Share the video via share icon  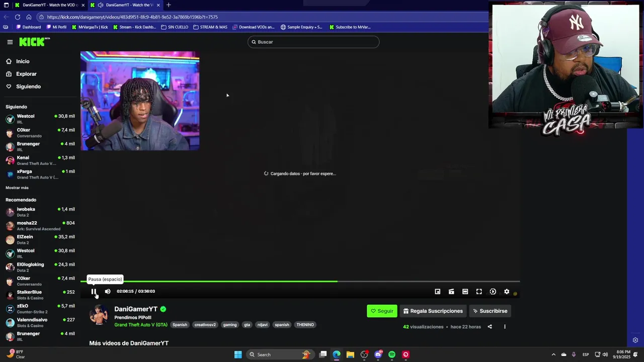click(490, 327)
